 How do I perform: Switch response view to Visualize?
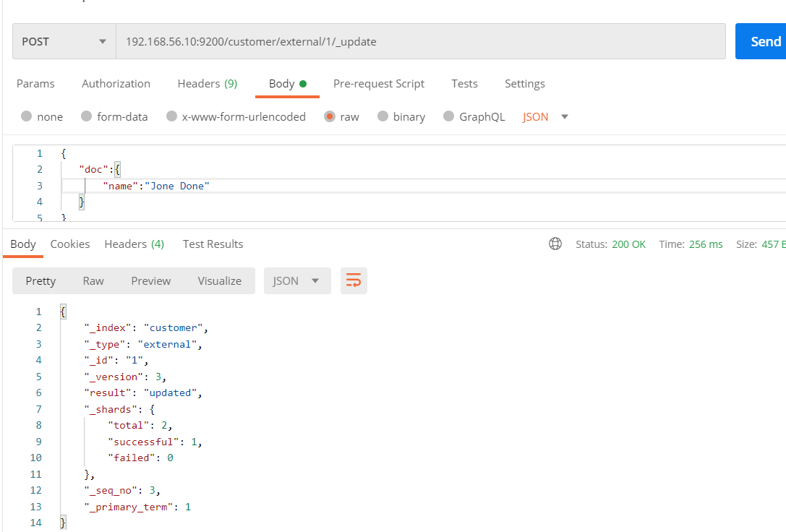pyautogui.click(x=220, y=280)
